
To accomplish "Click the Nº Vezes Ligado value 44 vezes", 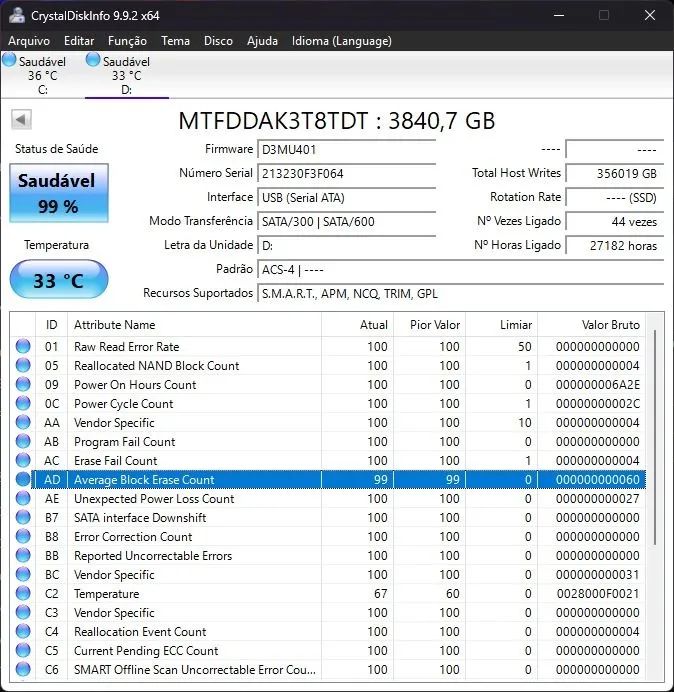I will tap(614, 222).
